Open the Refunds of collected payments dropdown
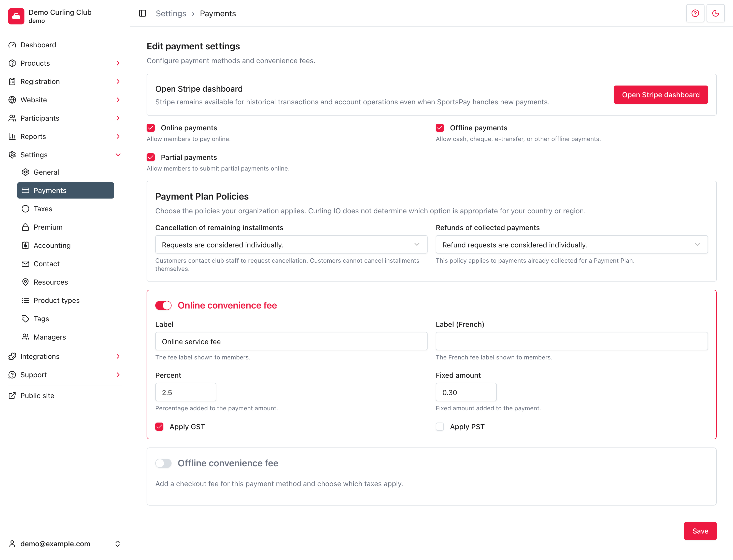733x560 pixels. [x=572, y=245]
